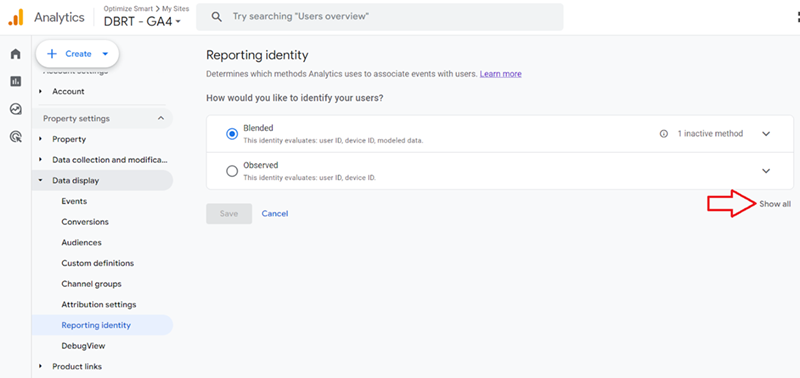Viewport: 800px width, 378px height.
Task: Open the Reports bar chart icon
Action: [16, 81]
